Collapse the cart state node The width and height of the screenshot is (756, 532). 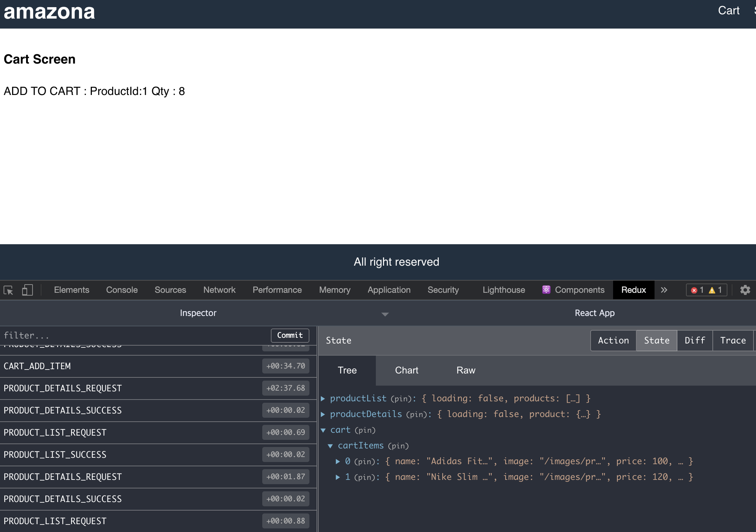(323, 430)
